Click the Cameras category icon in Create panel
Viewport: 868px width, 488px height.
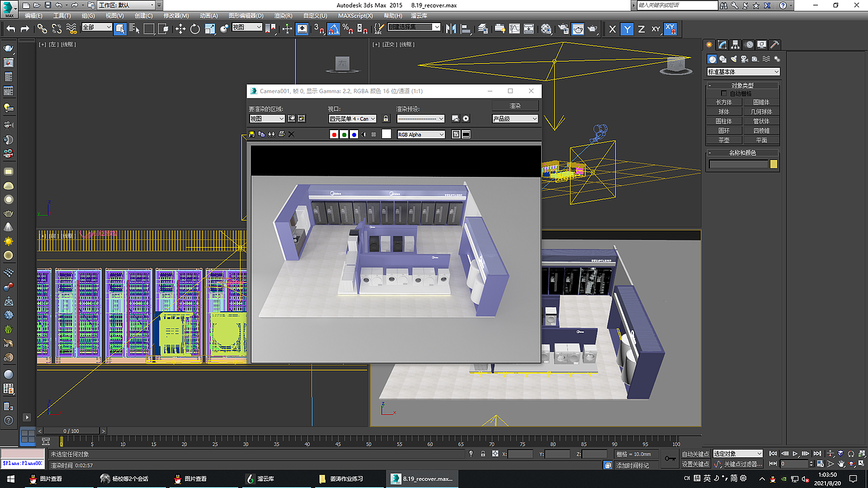tap(744, 59)
